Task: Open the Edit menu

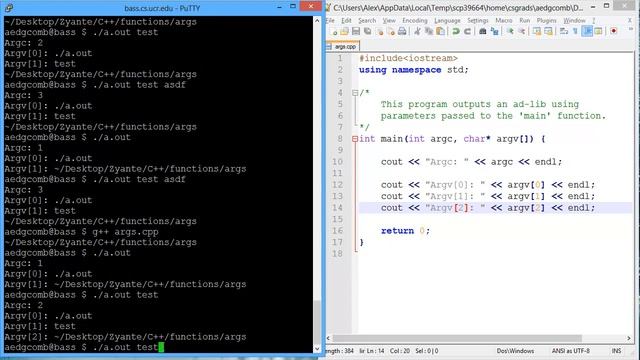Action: (x=346, y=20)
